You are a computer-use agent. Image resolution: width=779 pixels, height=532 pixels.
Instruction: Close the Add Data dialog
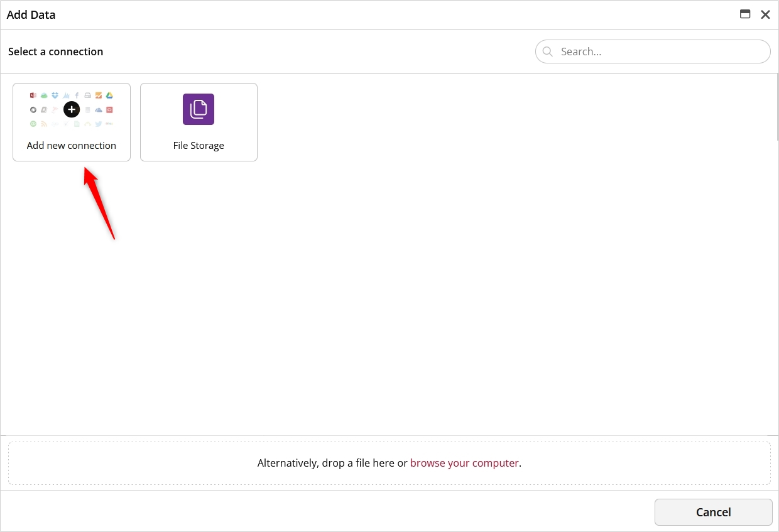[765, 14]
